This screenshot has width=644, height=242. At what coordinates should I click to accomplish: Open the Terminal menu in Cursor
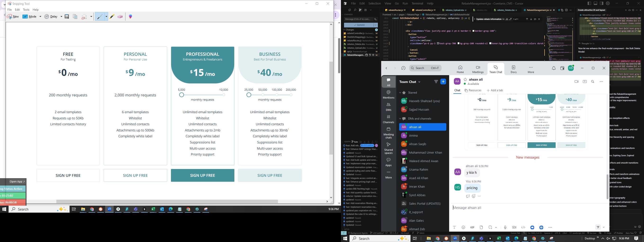pyautogui.click(x=417, y=4)
